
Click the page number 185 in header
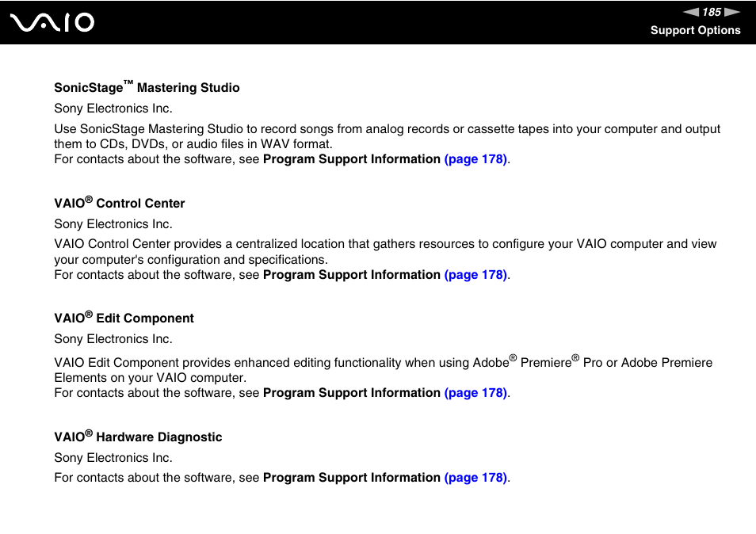tap(712, 12)
